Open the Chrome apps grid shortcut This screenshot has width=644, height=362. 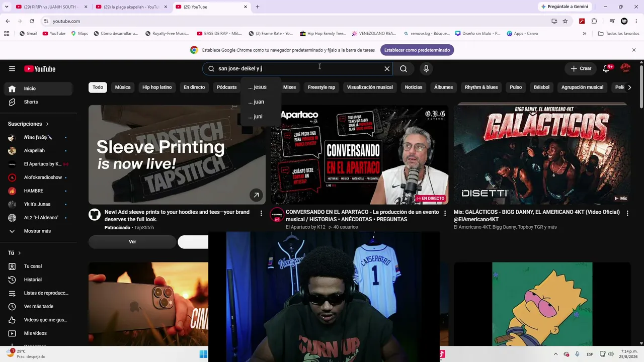point(7,34)
